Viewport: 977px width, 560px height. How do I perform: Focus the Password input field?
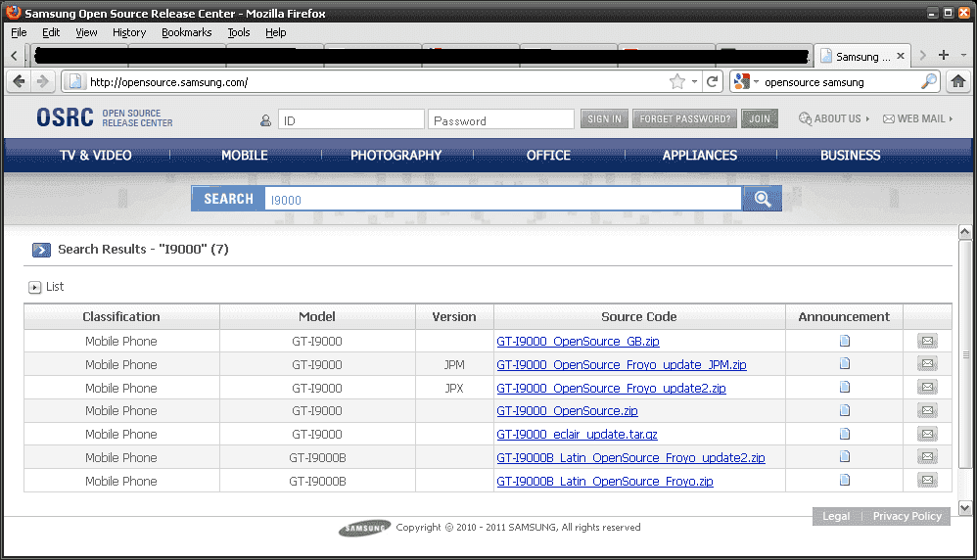(x=500, y=119)
